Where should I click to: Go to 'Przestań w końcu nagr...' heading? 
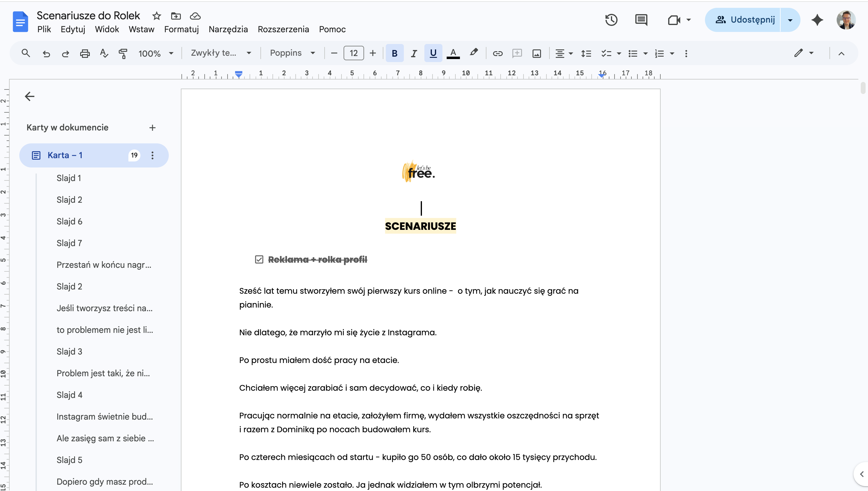(x=104, y=265)
